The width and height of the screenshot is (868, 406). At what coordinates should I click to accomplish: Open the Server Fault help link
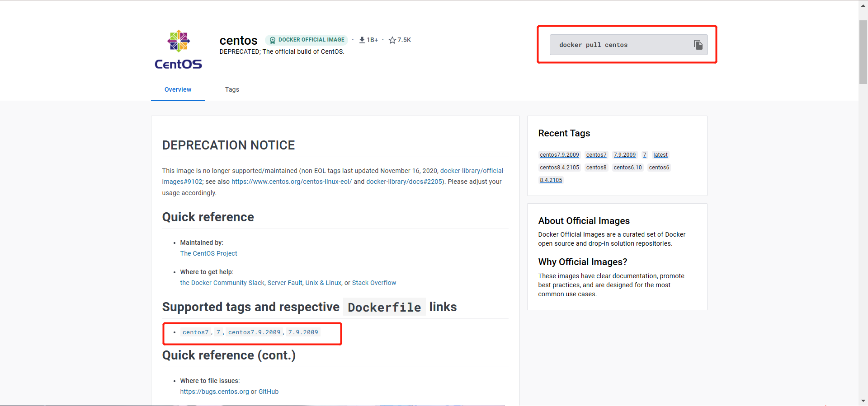pos(285,283)
